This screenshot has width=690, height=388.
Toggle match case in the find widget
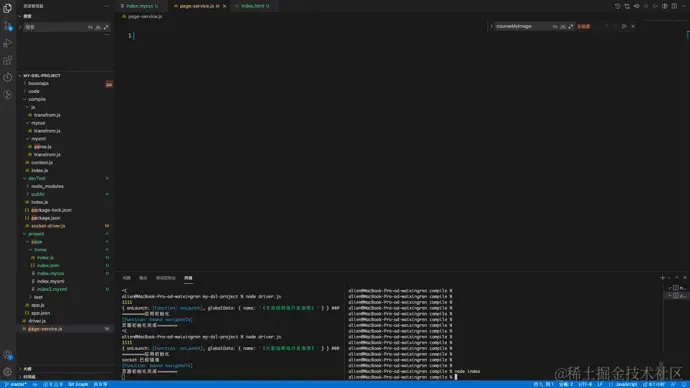(555, 26)
